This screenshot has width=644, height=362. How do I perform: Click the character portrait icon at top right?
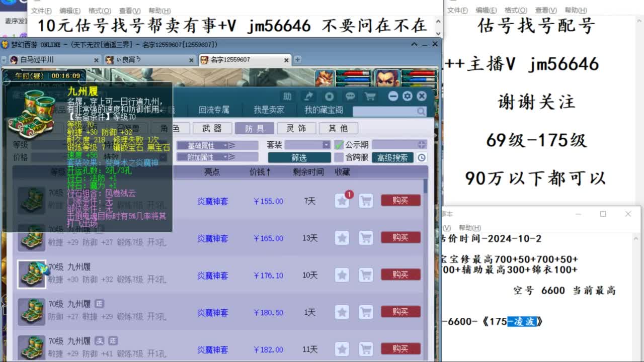click(x=386, y=78)
